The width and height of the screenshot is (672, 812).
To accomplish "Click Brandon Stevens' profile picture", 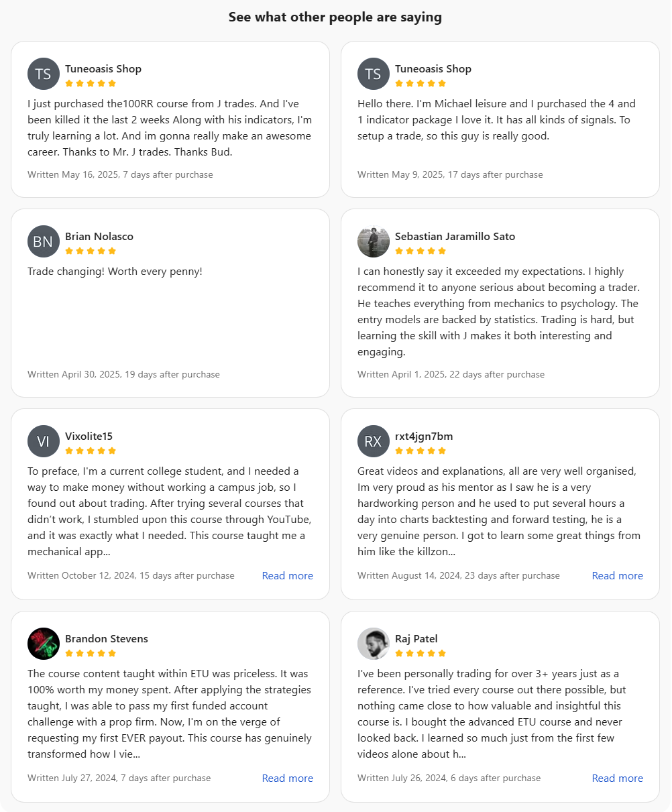I will click(44, 644).
